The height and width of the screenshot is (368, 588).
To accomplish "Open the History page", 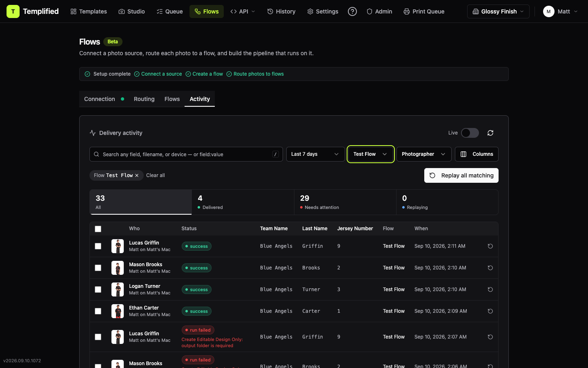I will click(x=281, y=11).
